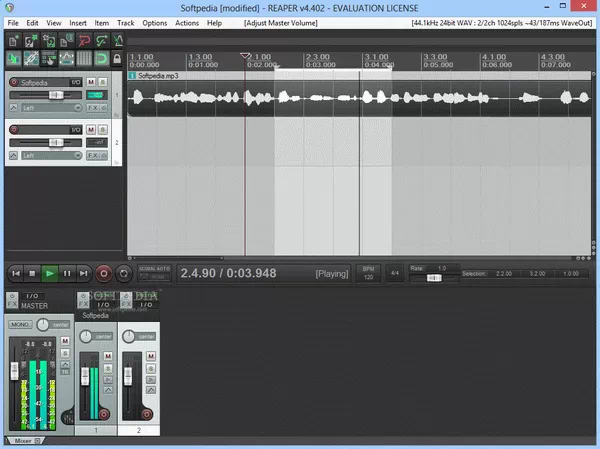Toggle Envelope move-with-items toolbar icon
The width and height of the screenshot is (600, 449).
click(x=66, y=59)
